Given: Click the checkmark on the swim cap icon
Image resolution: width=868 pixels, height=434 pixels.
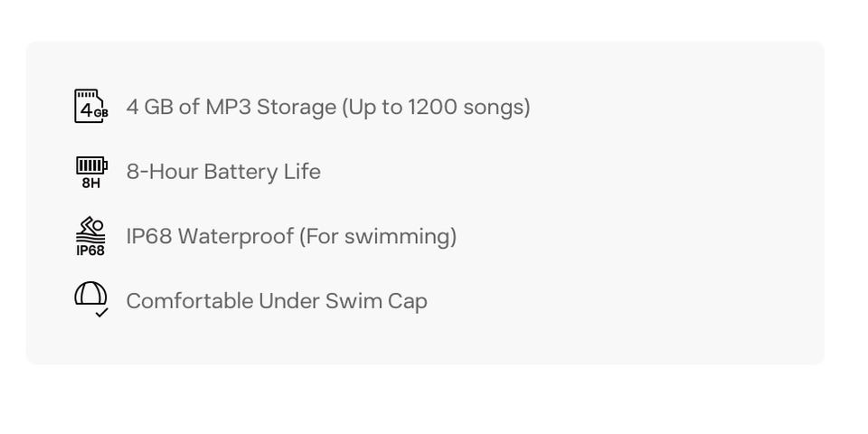Looking at the screenshot, I should 101,313.
